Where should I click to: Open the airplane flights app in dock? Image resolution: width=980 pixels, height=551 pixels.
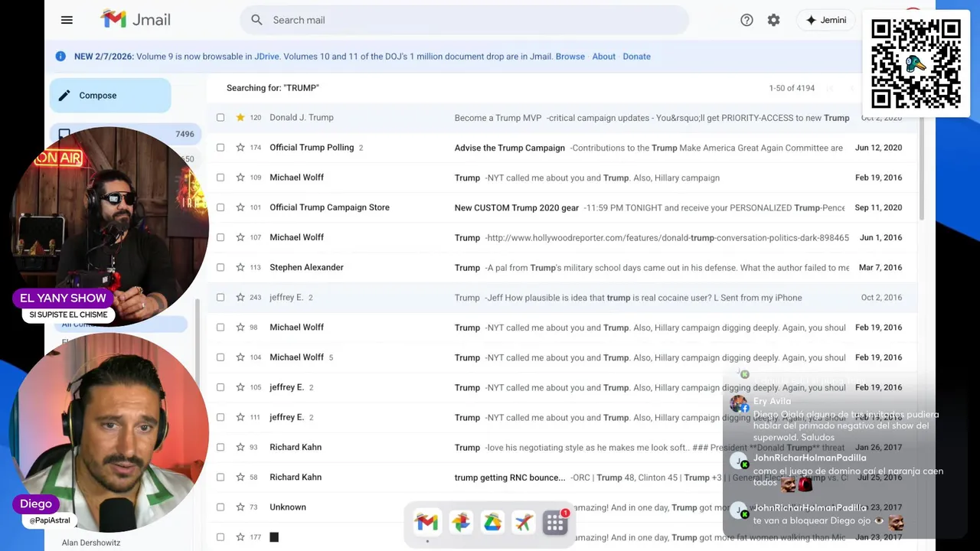click(524, 523)
